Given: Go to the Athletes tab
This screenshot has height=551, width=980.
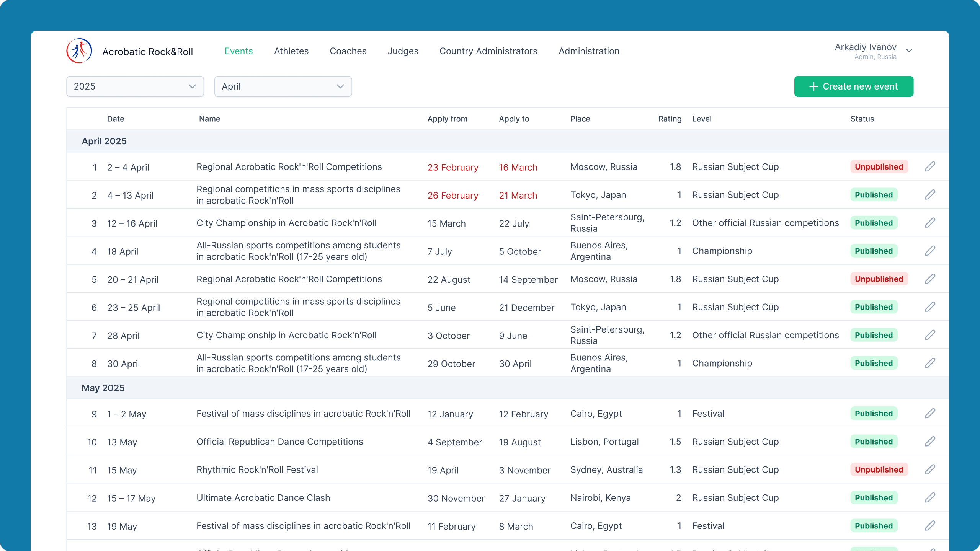Looking at the screenshot, I should 291,51.
